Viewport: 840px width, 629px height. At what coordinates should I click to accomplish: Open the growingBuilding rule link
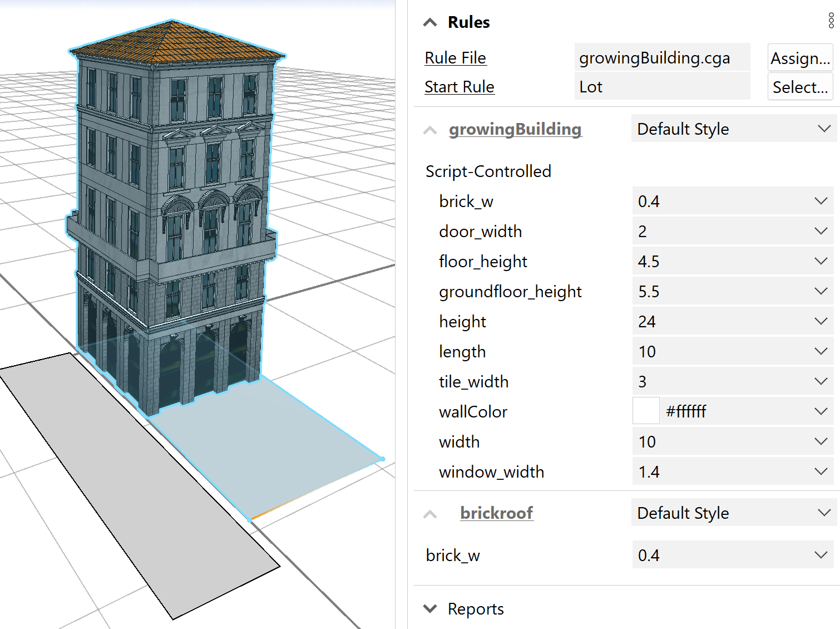515,129
